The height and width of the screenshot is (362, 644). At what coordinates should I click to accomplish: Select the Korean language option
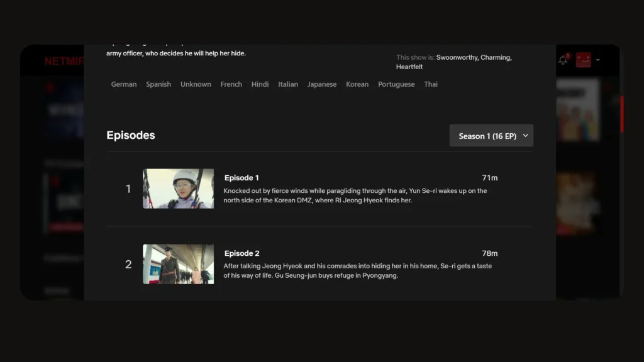coord(357,84)
